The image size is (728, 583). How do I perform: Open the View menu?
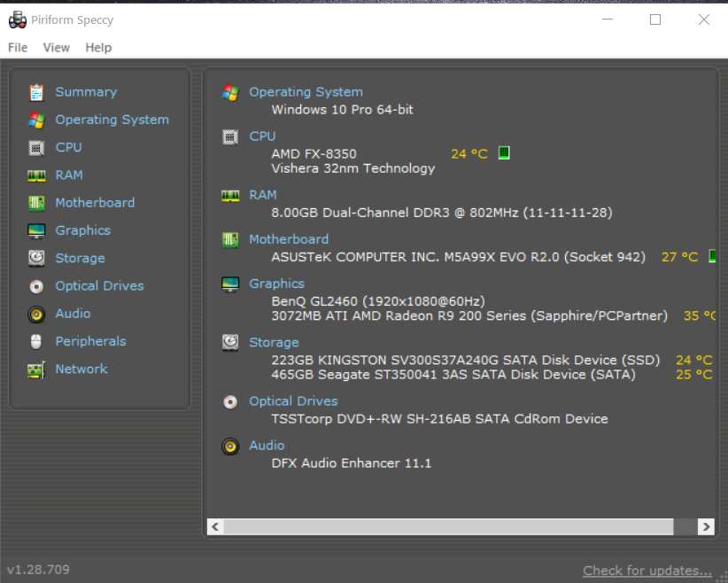pos(56,48)
